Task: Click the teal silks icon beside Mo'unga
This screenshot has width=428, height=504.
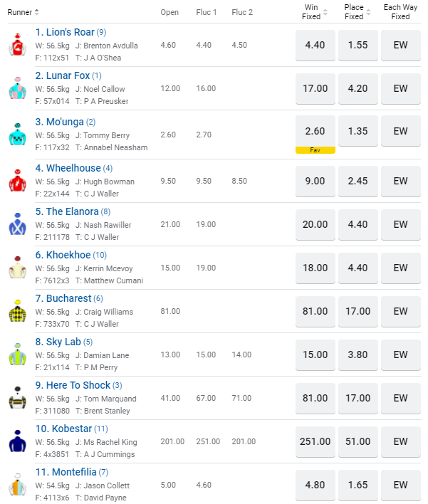Action: 16,133
